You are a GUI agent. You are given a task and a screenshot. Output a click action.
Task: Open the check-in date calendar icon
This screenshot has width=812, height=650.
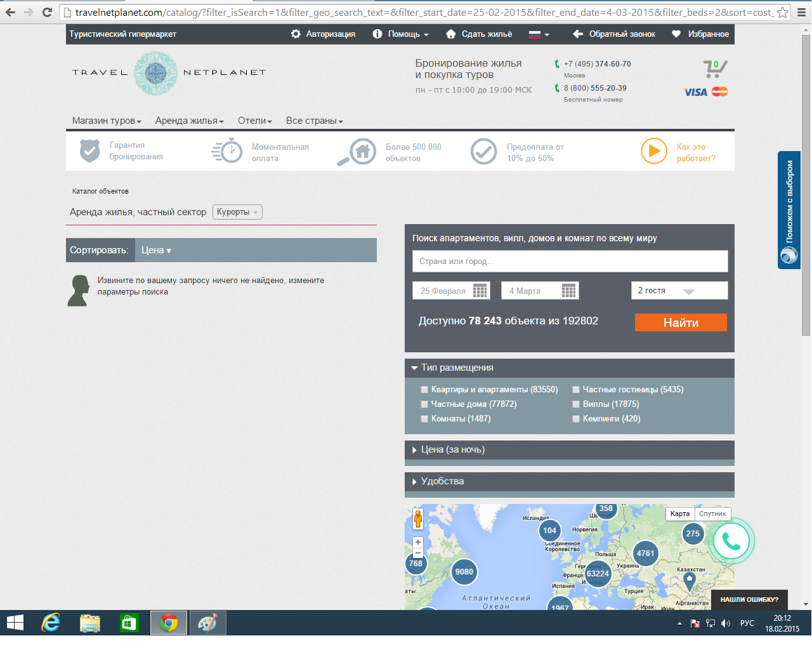480,291
